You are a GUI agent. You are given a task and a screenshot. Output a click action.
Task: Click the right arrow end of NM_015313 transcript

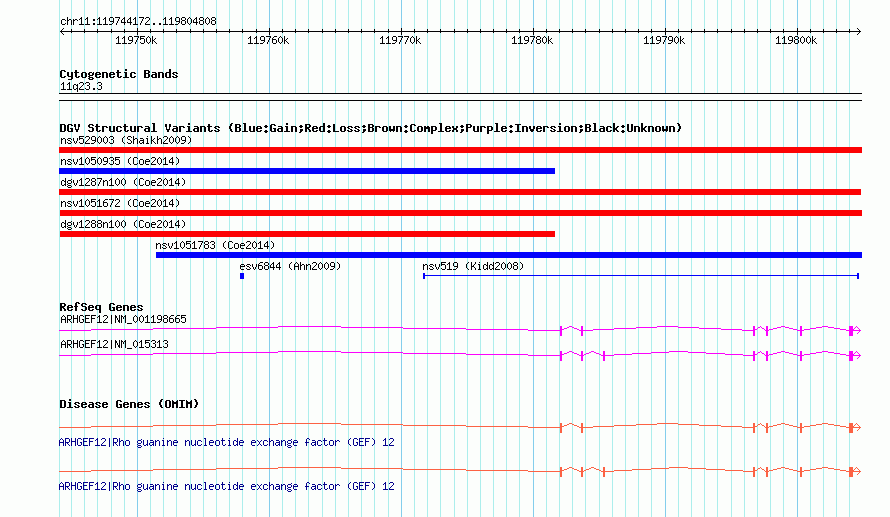point(857,355)
